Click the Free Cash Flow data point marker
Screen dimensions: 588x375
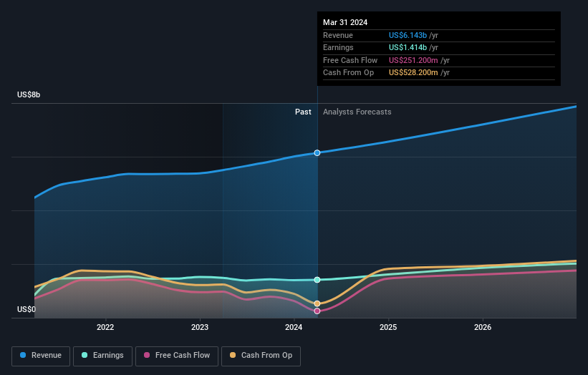click(x=317, y=311)
